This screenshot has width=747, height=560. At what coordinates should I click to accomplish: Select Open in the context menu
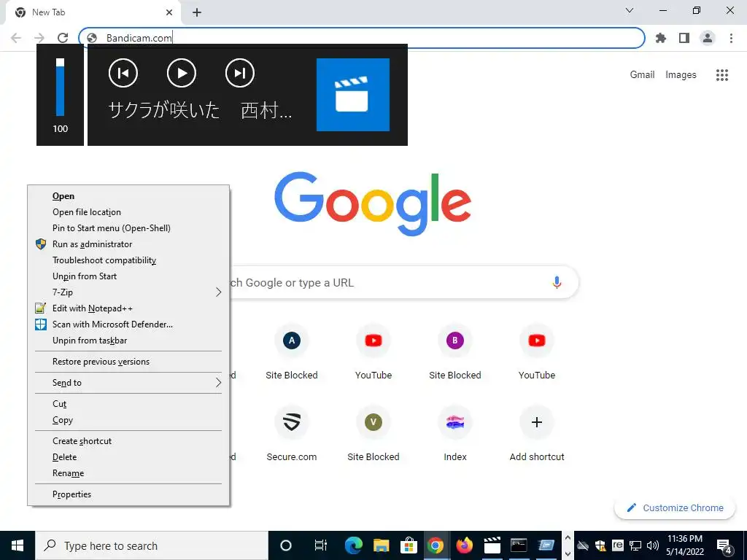(x=128, y=195)
